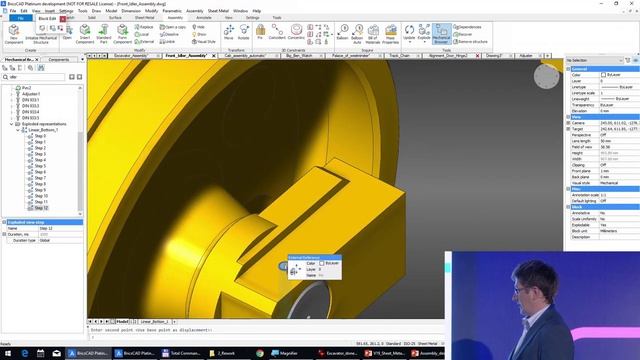The height and width of the screenshot is (360, 640).
Task: Click the Unlink command
Action: pyautogui.click(x=167, y=42)
